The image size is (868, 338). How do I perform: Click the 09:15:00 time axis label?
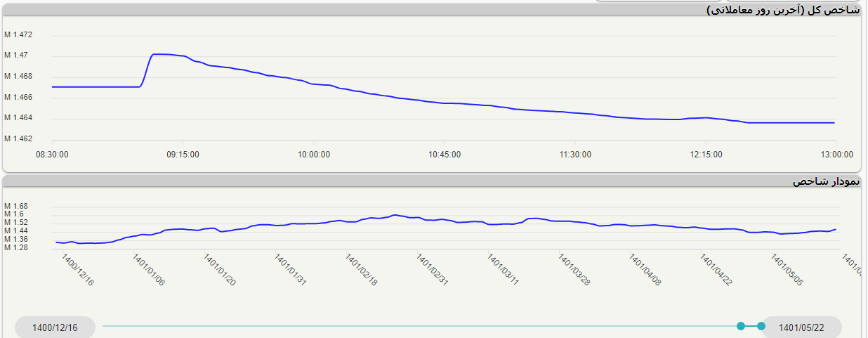[183, 155]
